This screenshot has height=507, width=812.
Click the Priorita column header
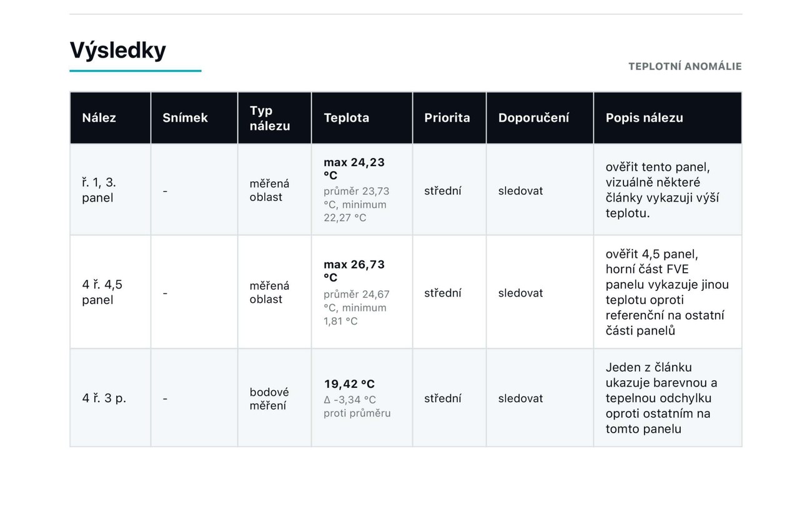click(447, 117)
